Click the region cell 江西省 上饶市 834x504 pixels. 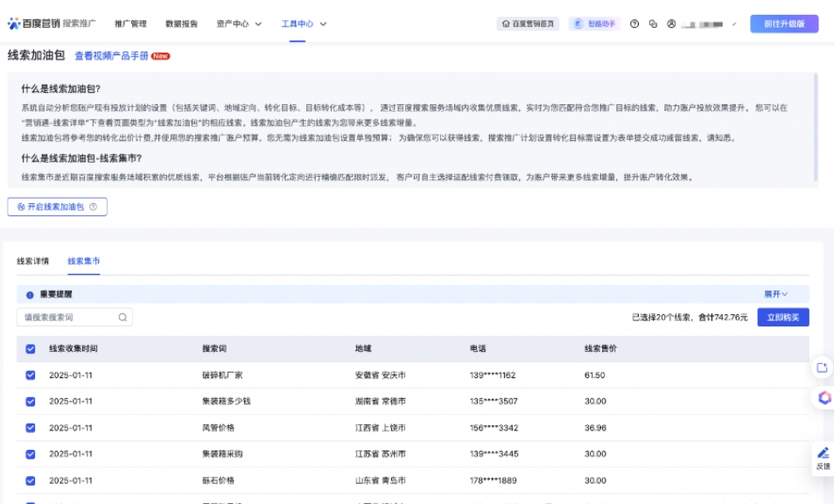click(381, 428)
